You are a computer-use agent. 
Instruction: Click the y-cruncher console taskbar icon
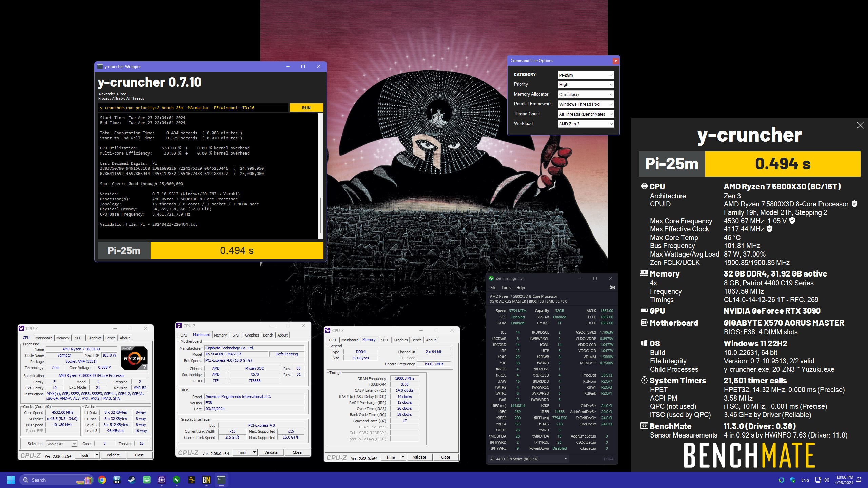(221, 480)
